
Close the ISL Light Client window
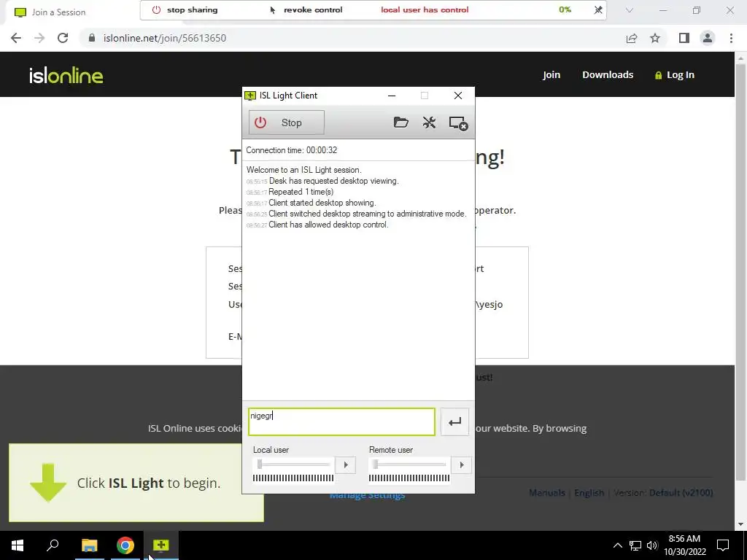[x=458, y=96]
